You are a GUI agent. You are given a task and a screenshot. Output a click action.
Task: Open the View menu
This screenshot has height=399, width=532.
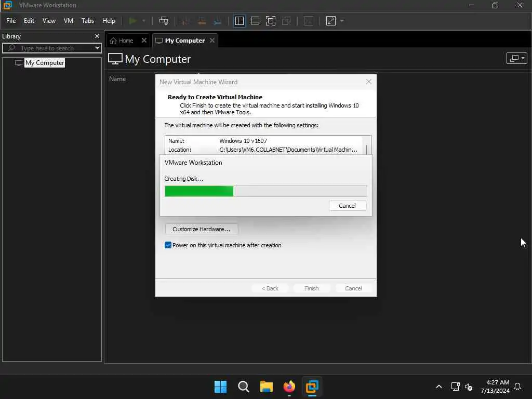click(49, 21)
